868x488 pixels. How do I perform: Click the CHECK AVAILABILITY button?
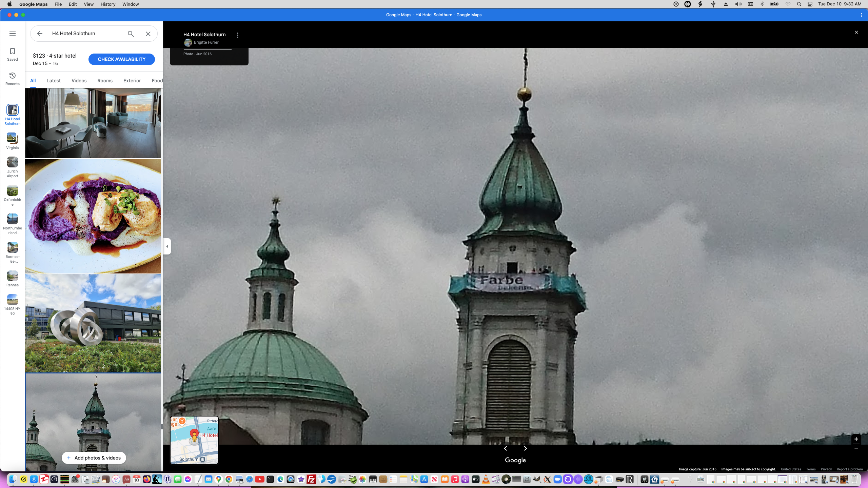point(121,59)
